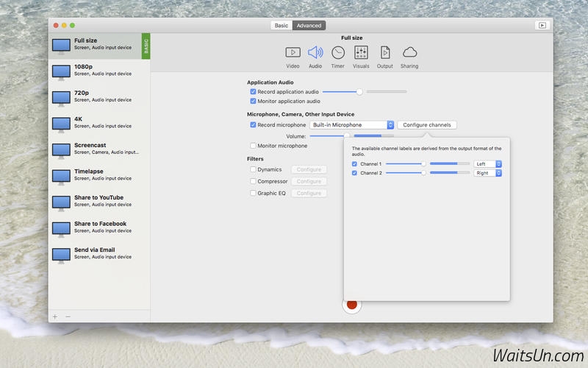Adjust the application audio volume slider
This screenshot has width=588, height=368.
pyautogui.click(x=359, y=92)
